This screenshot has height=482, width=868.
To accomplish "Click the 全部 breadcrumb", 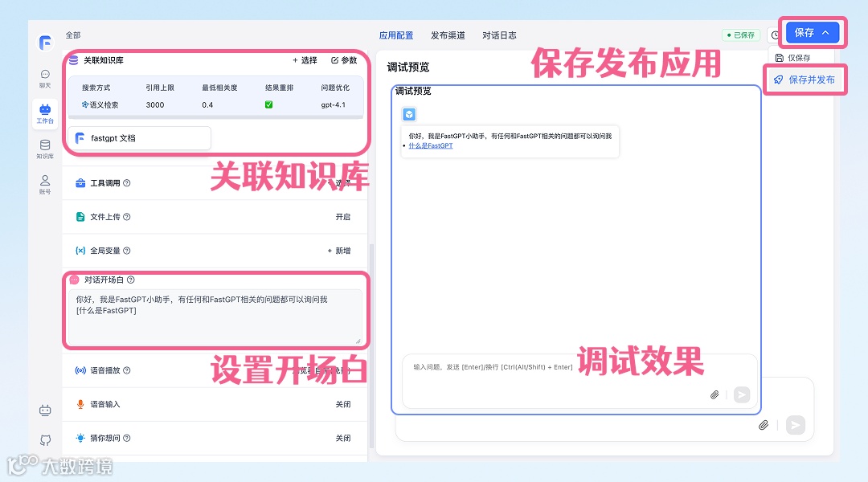I will (73, 35).
